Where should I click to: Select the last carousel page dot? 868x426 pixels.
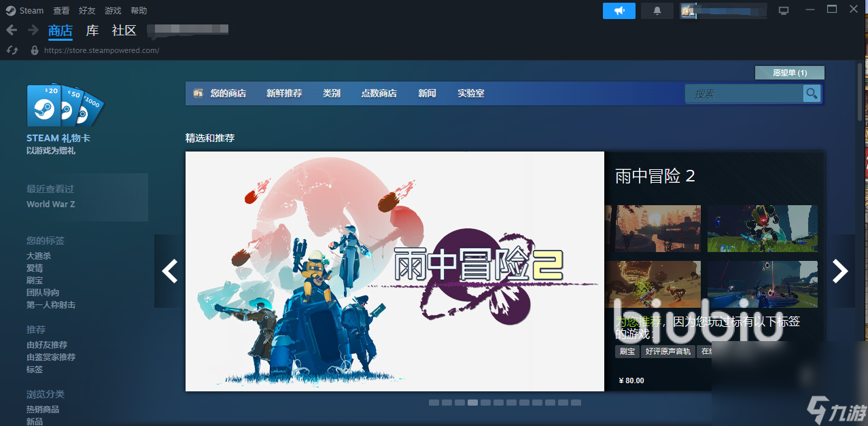(576, 402)
